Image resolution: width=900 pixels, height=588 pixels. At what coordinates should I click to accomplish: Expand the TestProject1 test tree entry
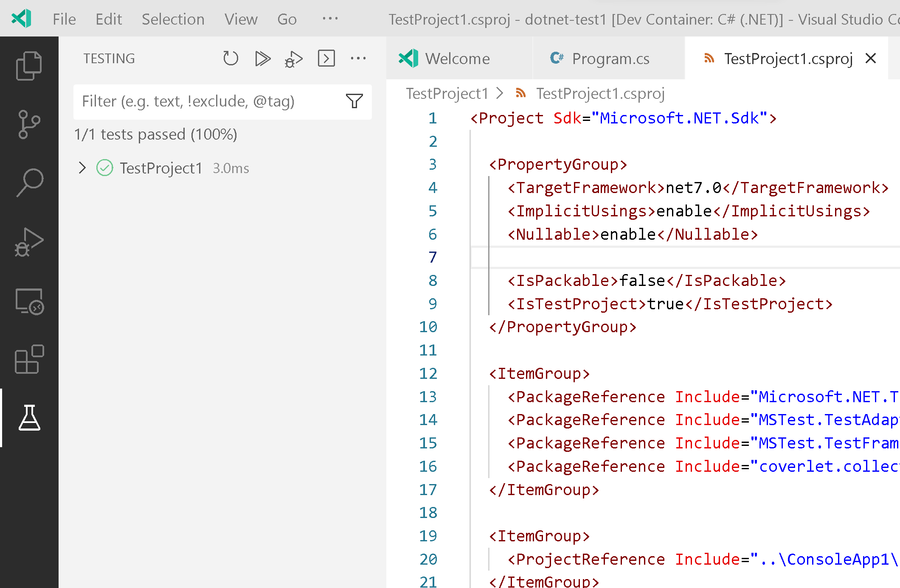click(x=82, y=168)
